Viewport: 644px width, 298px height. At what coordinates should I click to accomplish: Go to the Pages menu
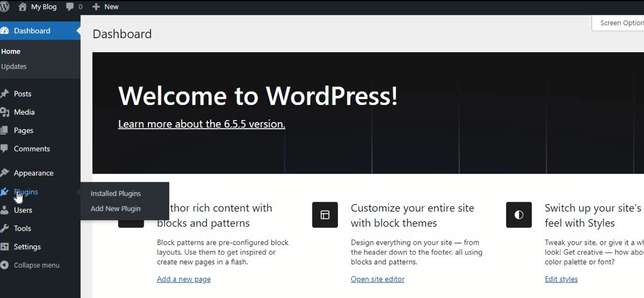pyautogui.click(x=24, y=130)
